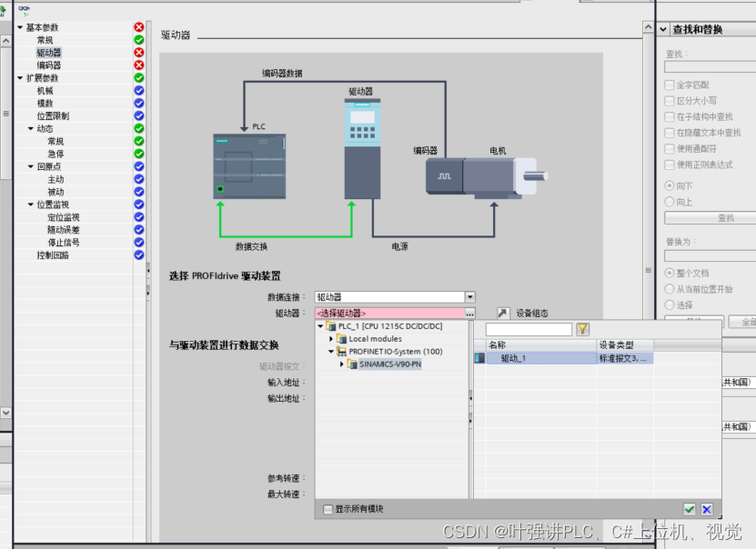Screen dimensions: 756x549
Task: Click red error icon beside 驱动器 tree item
Action: (x=139, y=52)
